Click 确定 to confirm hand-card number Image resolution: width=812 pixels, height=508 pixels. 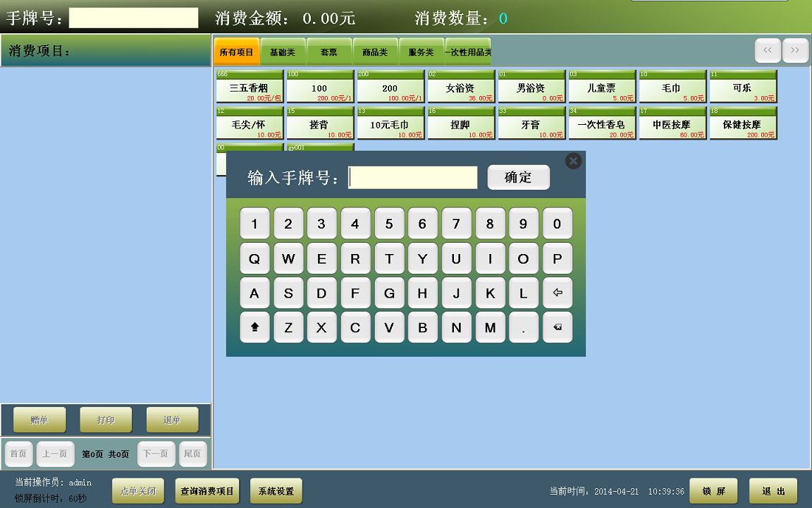(x=518, y=178)
